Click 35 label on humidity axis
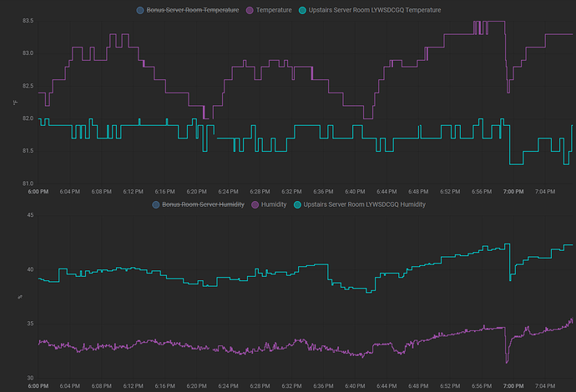The height and width of the screenshot is (392, 576). pos(30,324)
